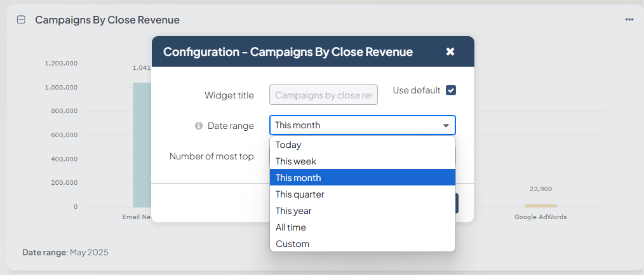Click the Configuration dialog title header
Viewport: 644px width, 275px height.
point(288,51)
